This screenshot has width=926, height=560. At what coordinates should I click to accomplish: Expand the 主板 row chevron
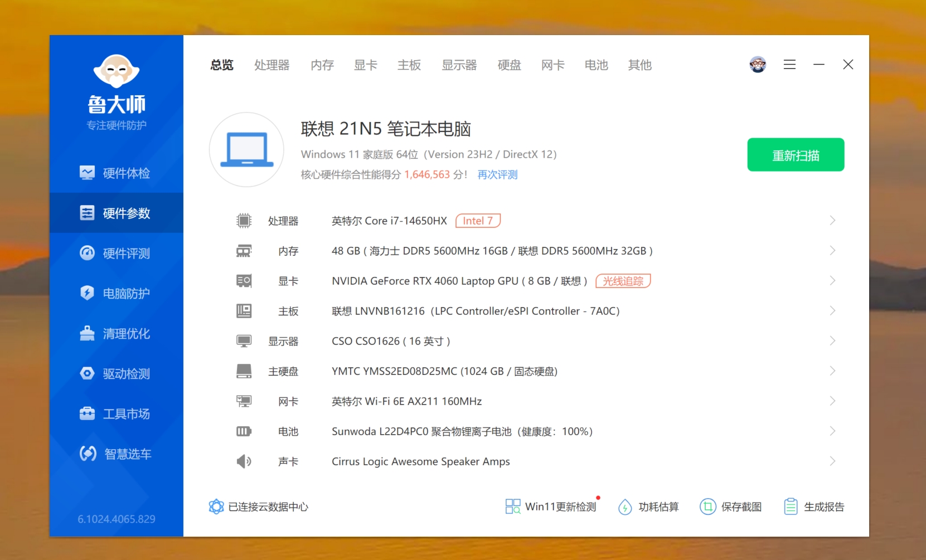tap(832, 311)
